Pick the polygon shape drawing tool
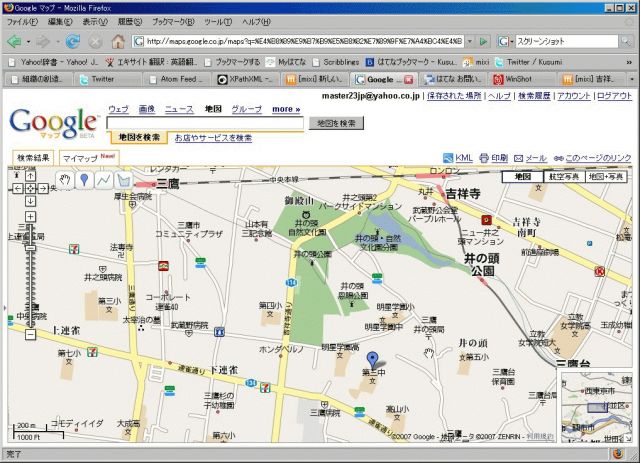 tap(123, 180)
